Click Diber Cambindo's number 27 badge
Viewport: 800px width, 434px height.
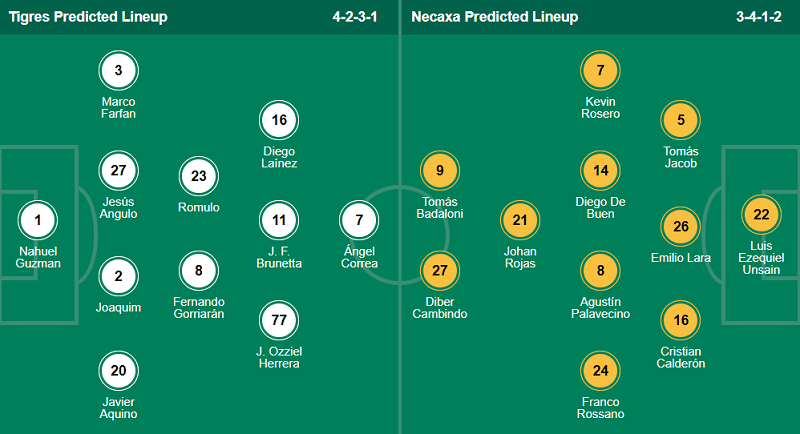tap(440, 270)
